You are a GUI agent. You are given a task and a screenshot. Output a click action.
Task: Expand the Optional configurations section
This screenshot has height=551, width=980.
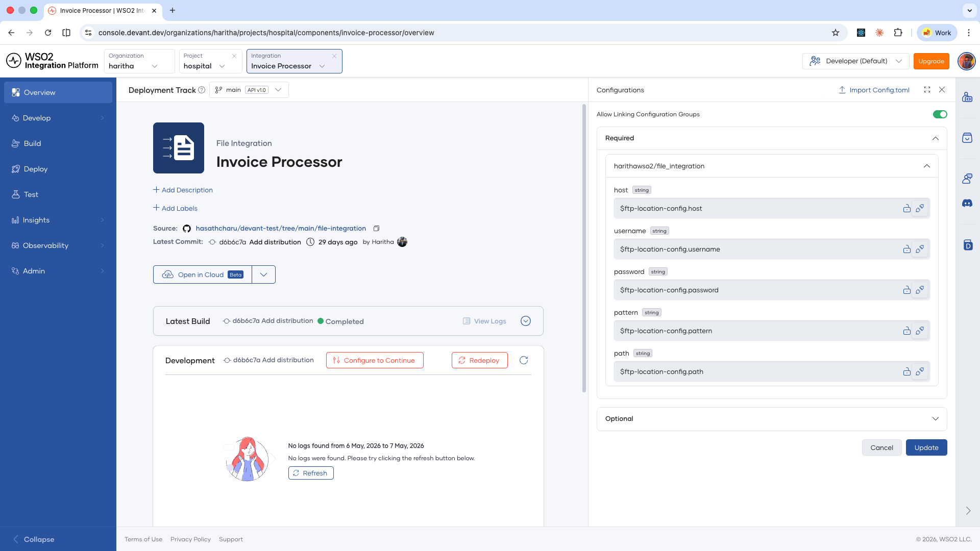772,419
